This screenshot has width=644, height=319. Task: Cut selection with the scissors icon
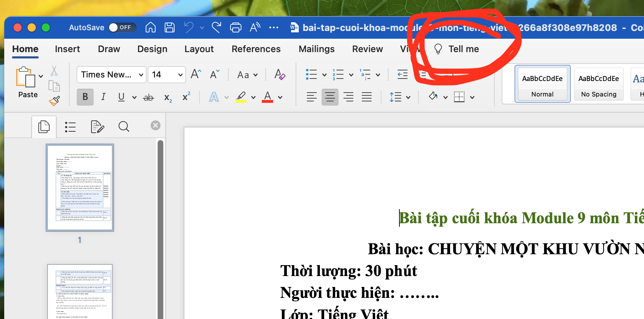[x=54, y=71]
